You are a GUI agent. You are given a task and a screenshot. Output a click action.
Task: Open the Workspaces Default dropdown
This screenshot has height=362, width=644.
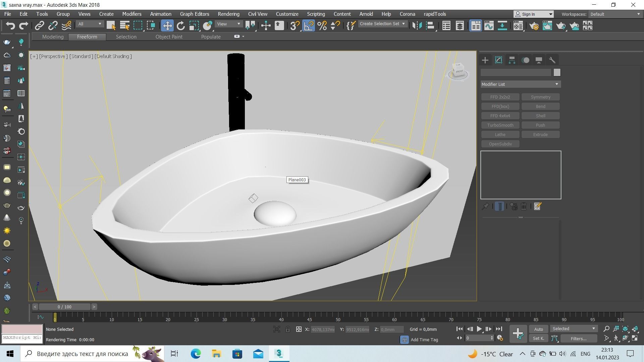click(x=615, y=14)
